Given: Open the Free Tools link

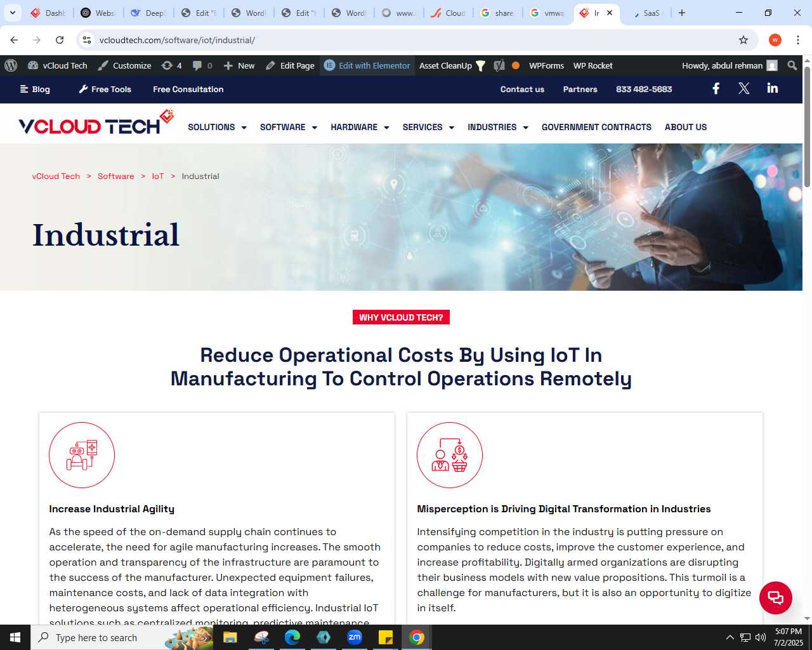Looking at the screenshot, I should pos(105,89).
